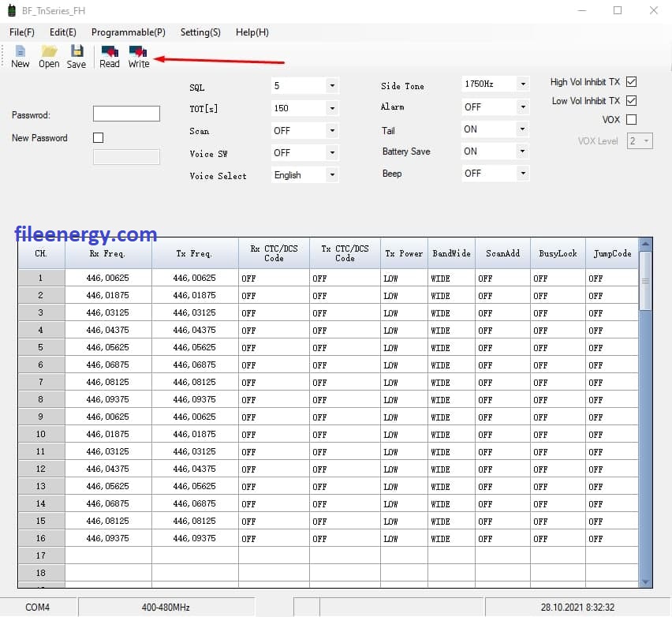Write data to the radio
The image size is (672, 617).
point(139,57)
